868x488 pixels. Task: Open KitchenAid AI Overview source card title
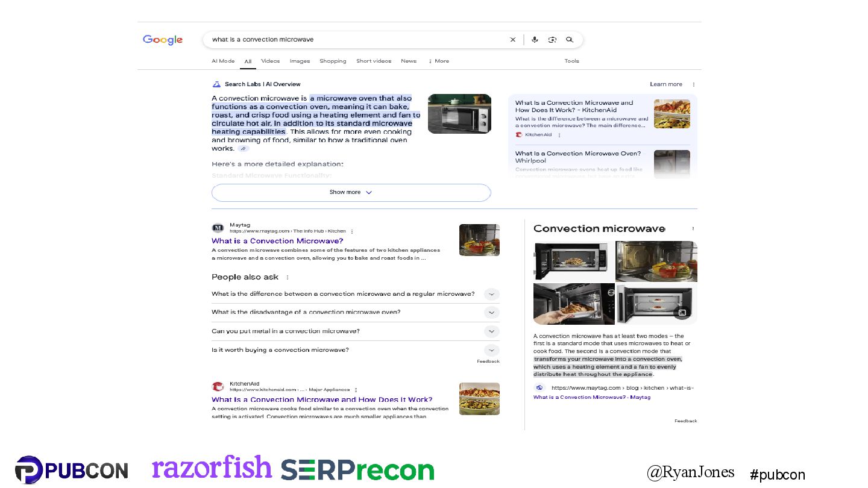tap(574, 107)
